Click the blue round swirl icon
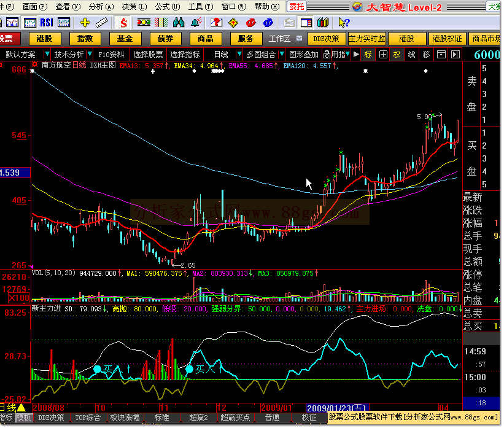Image resolution: width=504 pixels, height=428 pixels. click(x=268, y=23)
